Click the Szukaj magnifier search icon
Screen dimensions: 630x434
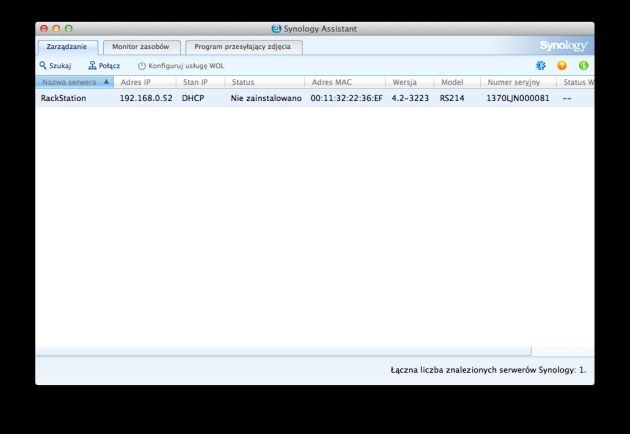(x=43, y=65)
